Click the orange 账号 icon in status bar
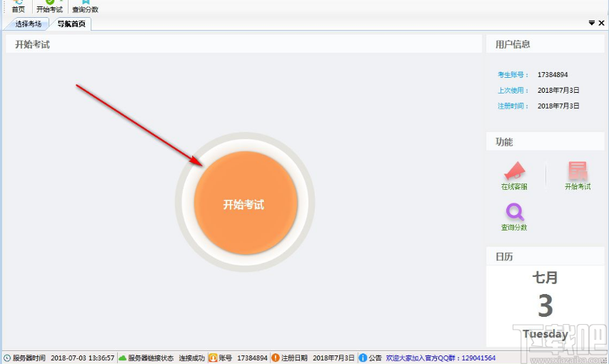This screenshot has height=364, width=609. (x=213, y=358)
